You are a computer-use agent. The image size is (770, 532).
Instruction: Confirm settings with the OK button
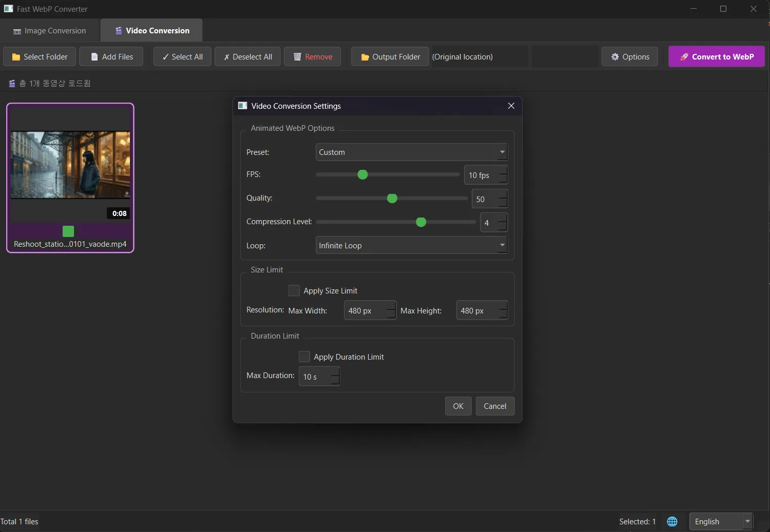point(457,406)
